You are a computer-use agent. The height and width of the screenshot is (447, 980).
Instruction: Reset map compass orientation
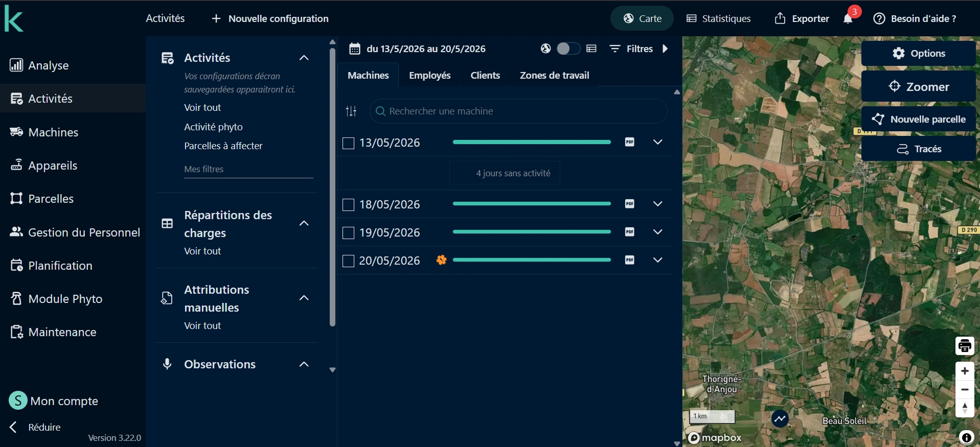tap(965, 408)
